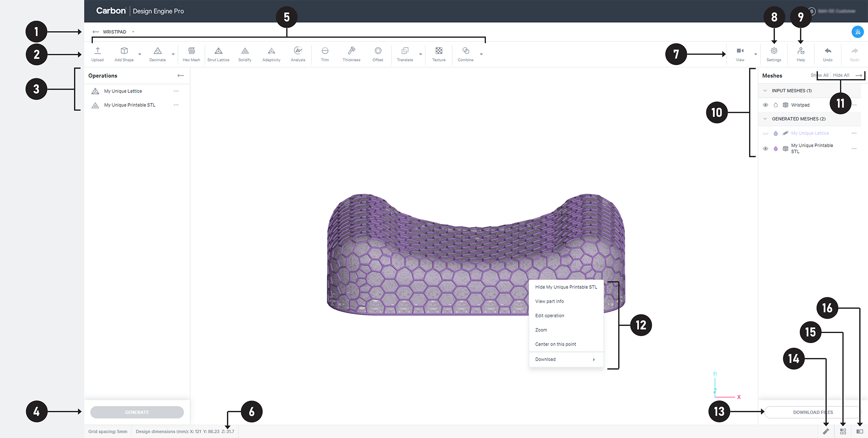Select the Add Shape tool
This screenshot has height=438, width=868.
(124, 54)
